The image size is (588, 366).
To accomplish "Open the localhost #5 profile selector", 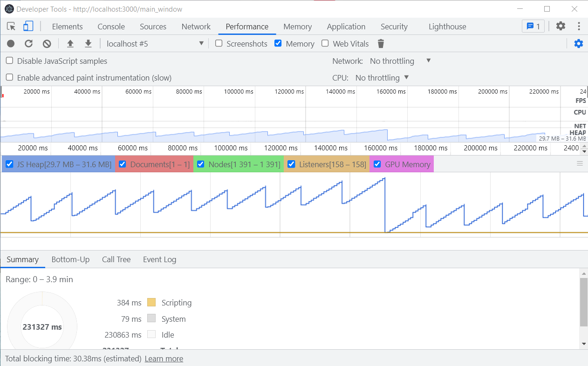I will pos(154,43).
